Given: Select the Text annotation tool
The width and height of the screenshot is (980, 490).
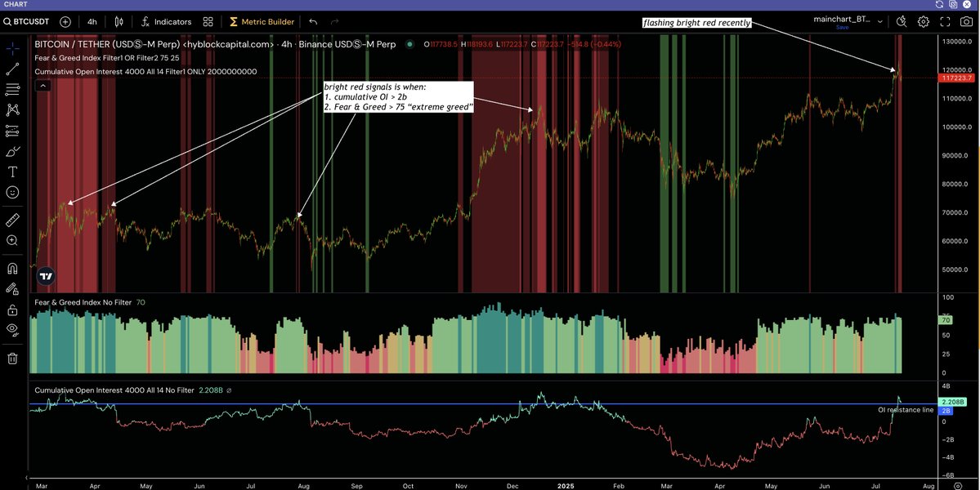Looking at the screenshot, I should (12, 171).
